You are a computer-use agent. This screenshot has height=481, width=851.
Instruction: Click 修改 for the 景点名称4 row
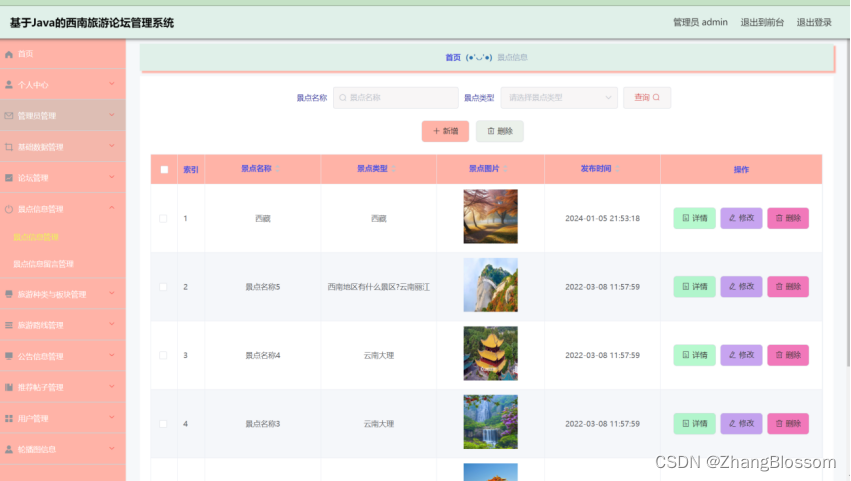pyautogui.click(x=741, y=355)
